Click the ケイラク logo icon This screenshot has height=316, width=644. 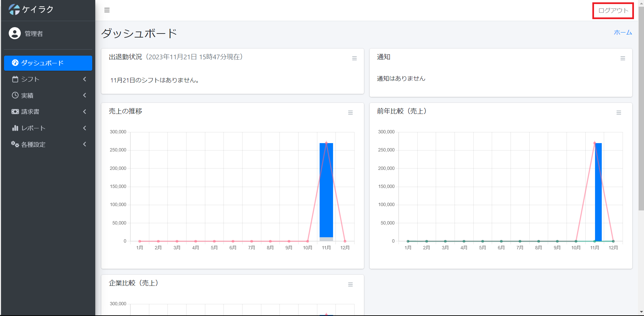click(14, 9)
